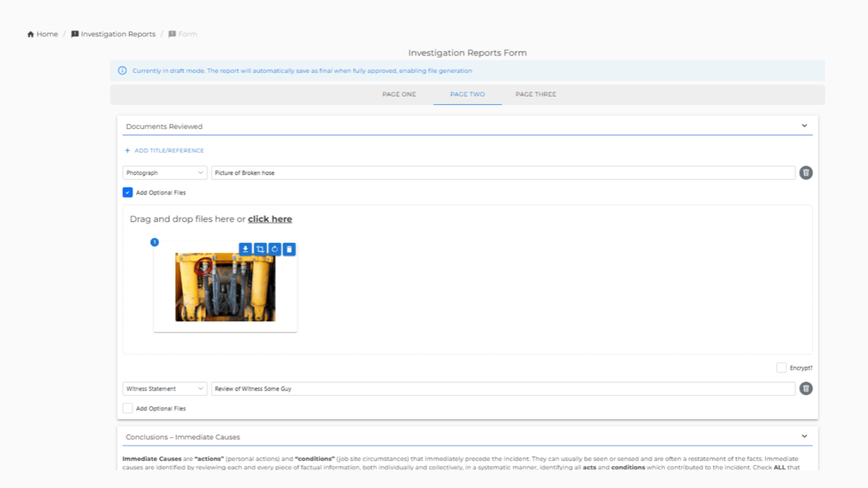This screenshot has height=488, width=868.
Task: Click the Home icon in the breadcrumb
Action: (30, 34)
